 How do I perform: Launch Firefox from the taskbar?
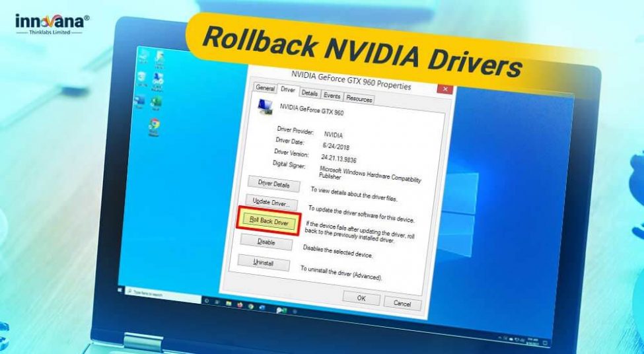pos(240,304)
